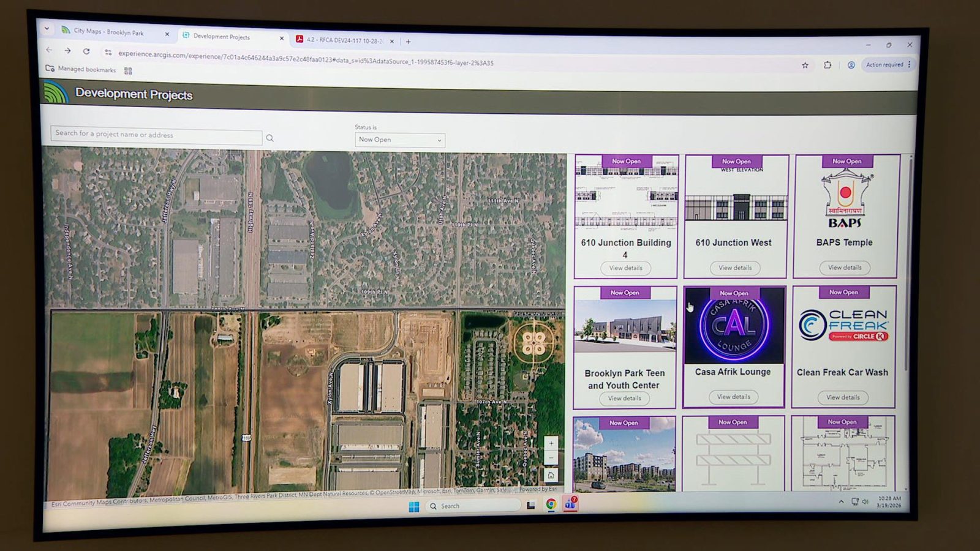Viewport: 980px width, 551px height.
Task: Open the apps grid shortcut in bookmarks bar
Action: click(x=128, y=71)
